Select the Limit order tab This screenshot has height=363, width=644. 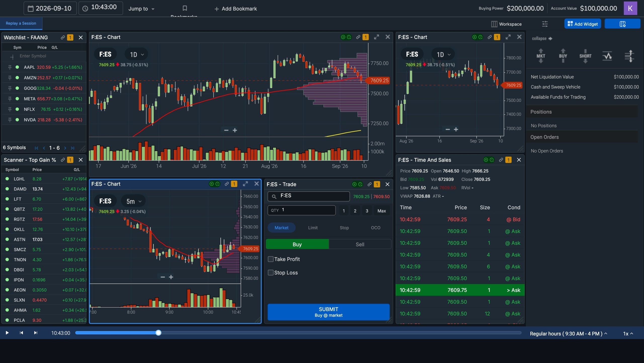tap(313, 228)
